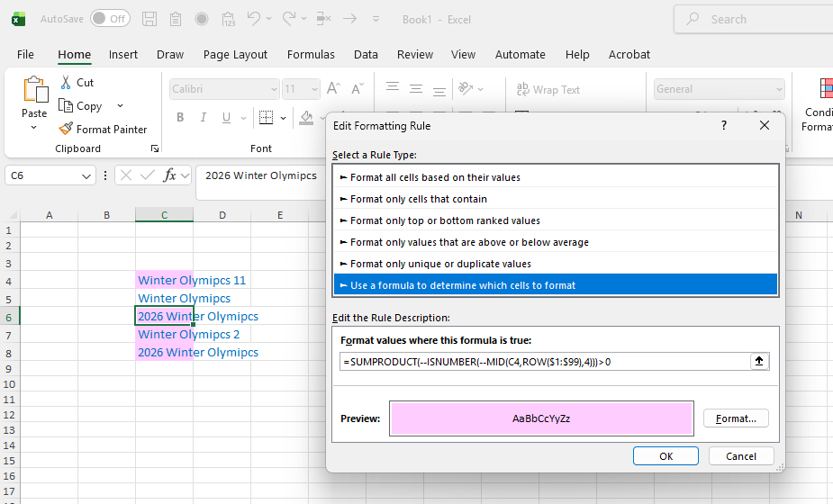Select column C header
Screen dimensions: 833x504
tap(164, 214)
